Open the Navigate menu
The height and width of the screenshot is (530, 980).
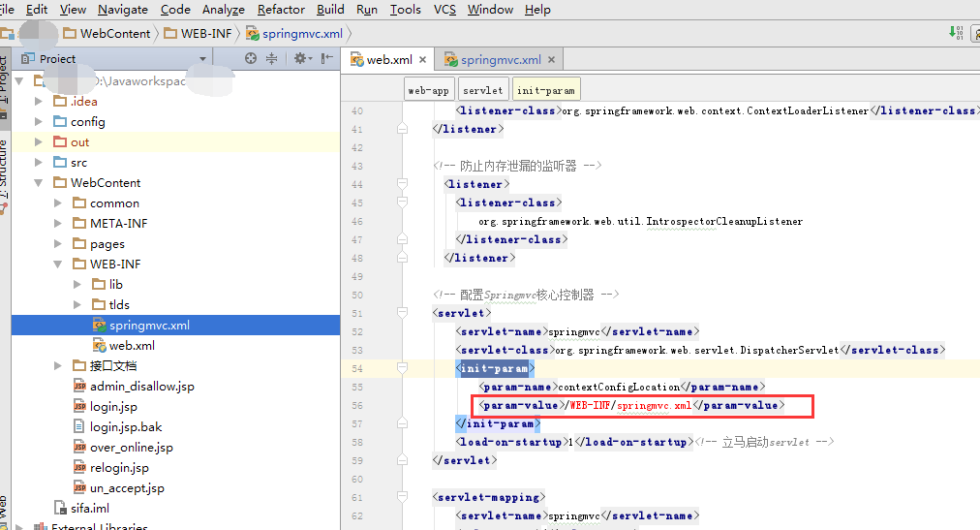123,10
